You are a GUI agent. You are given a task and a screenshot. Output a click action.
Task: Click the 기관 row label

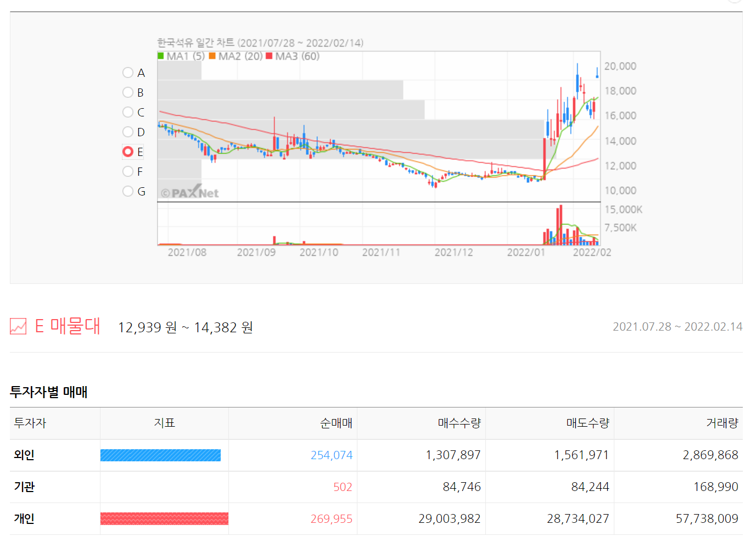[x=24, y=487]
